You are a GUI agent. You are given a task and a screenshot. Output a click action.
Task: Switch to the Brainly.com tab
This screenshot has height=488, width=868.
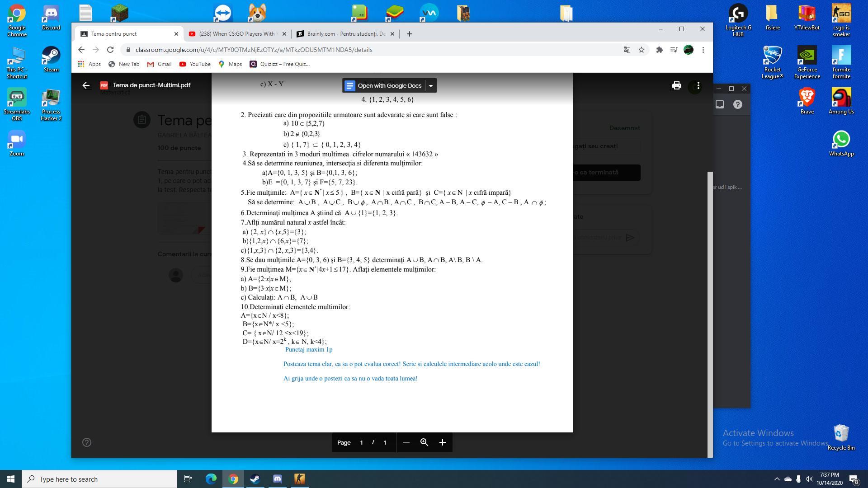click(345, 34)
